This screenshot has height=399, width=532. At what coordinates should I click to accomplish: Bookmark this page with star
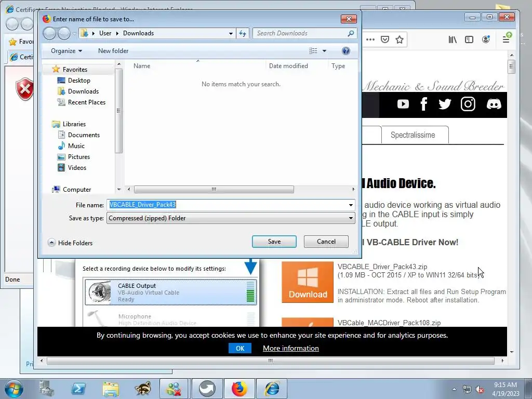pos(400,39)
